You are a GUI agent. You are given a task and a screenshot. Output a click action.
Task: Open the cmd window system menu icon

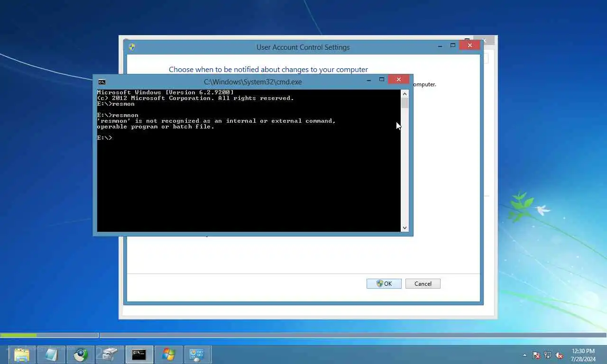[x=101, y=82]
